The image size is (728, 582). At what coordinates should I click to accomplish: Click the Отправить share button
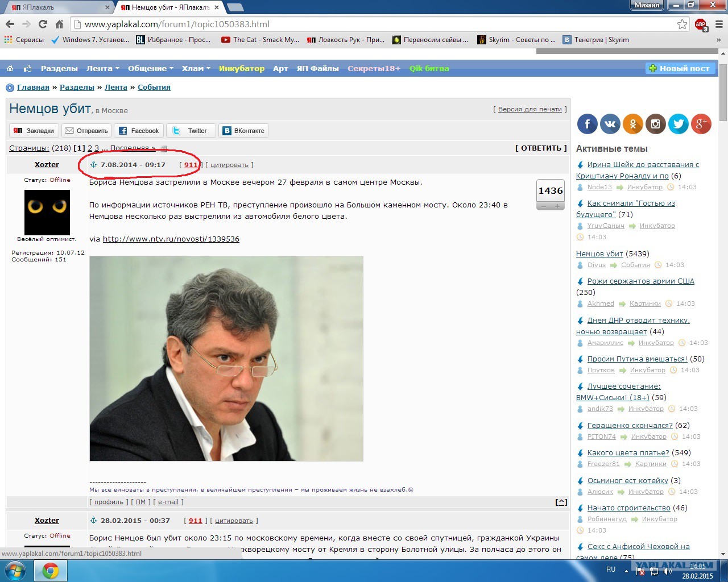86,131
